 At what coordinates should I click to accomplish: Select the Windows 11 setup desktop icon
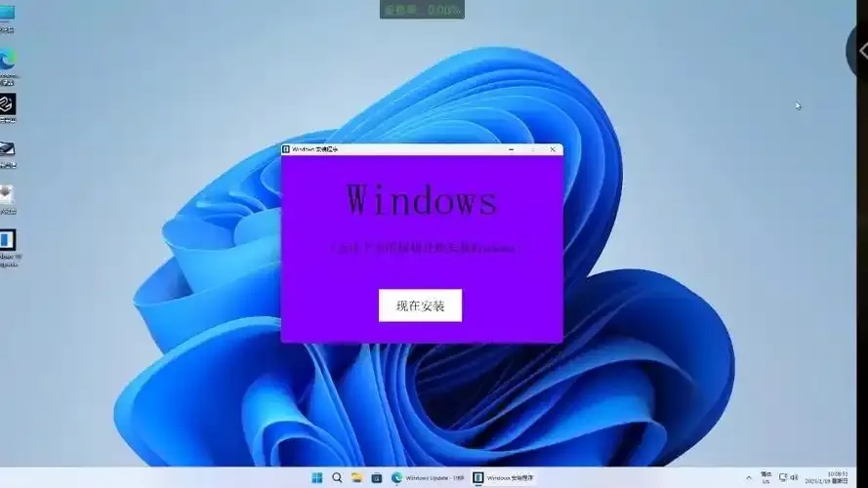9,248
